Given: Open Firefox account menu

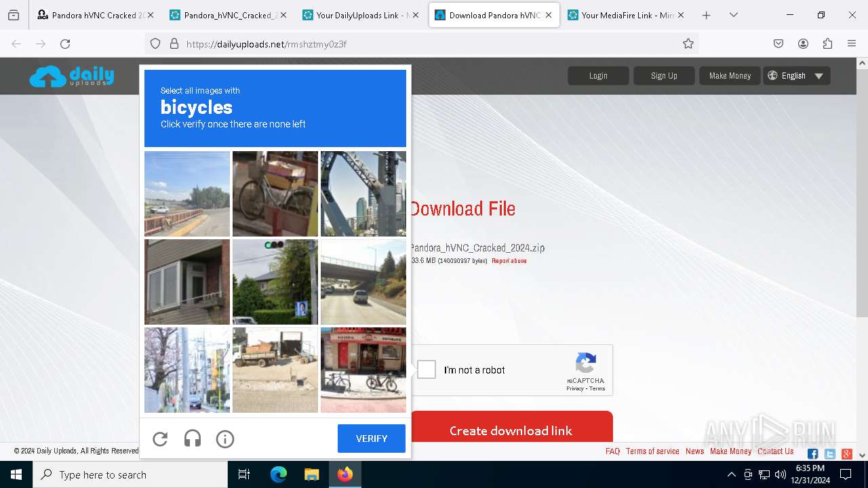Looking at the screenshot, I should pyautogui.click(x=803, y=43).
